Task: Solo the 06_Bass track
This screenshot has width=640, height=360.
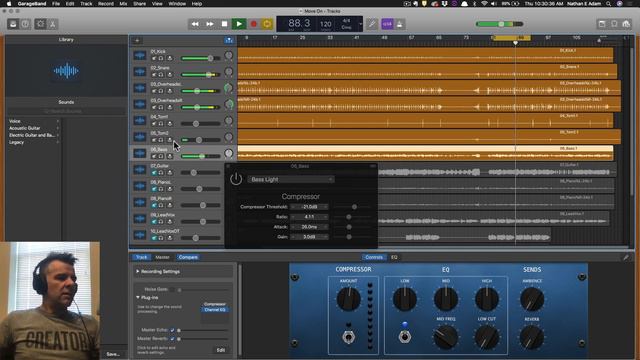Action: pyautogui.click(x=161, y=156)
